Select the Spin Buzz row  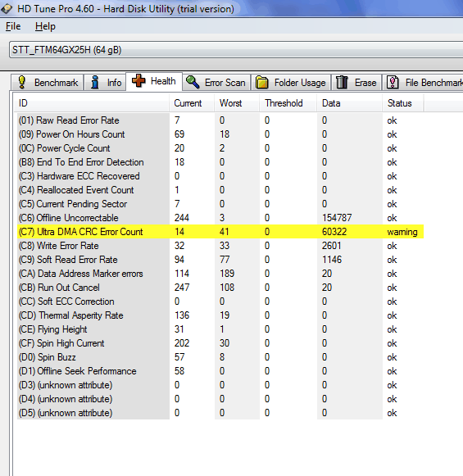click(x=220, y=357)
